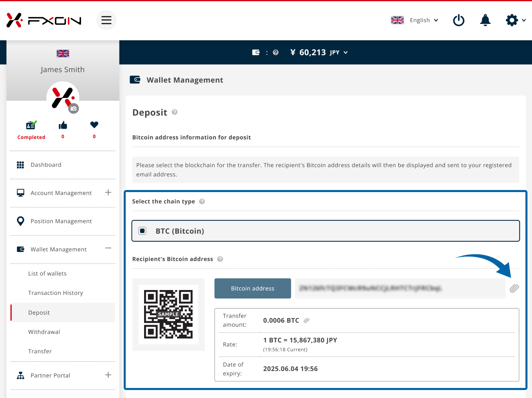Expand Account Management with plus icon

coord(108,192)
